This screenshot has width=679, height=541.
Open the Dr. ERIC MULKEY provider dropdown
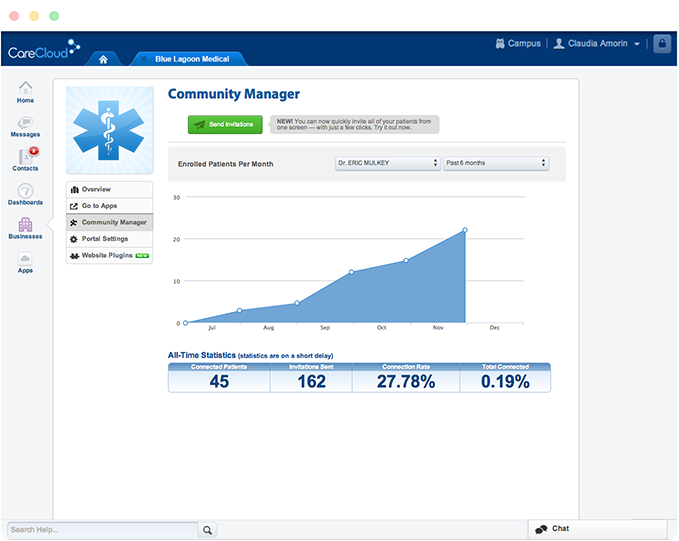pyautogui.click(x=388, y=163)
